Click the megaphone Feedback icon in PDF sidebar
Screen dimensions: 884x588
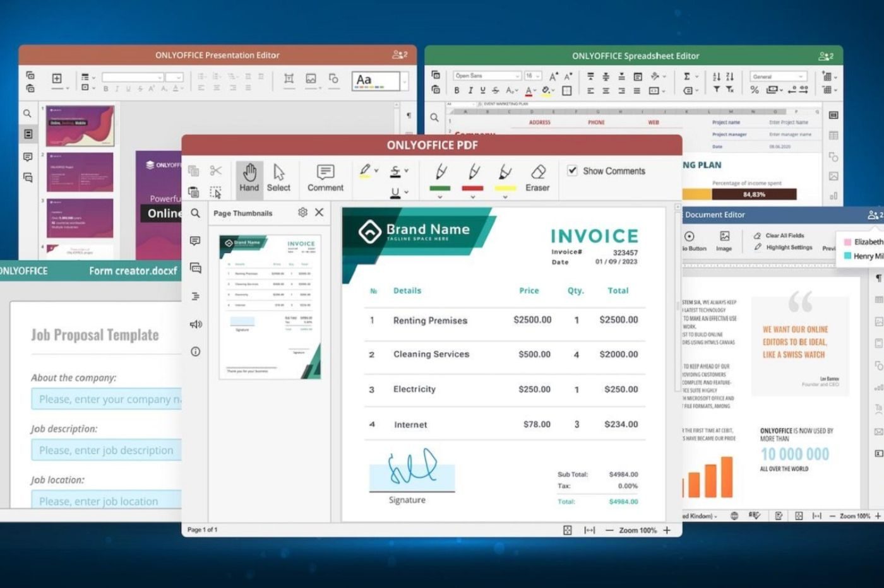(x=196, y=324)
